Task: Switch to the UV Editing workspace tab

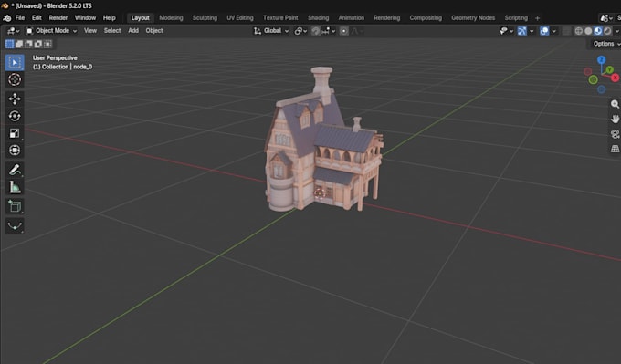Action: click(x=240, y=18)
